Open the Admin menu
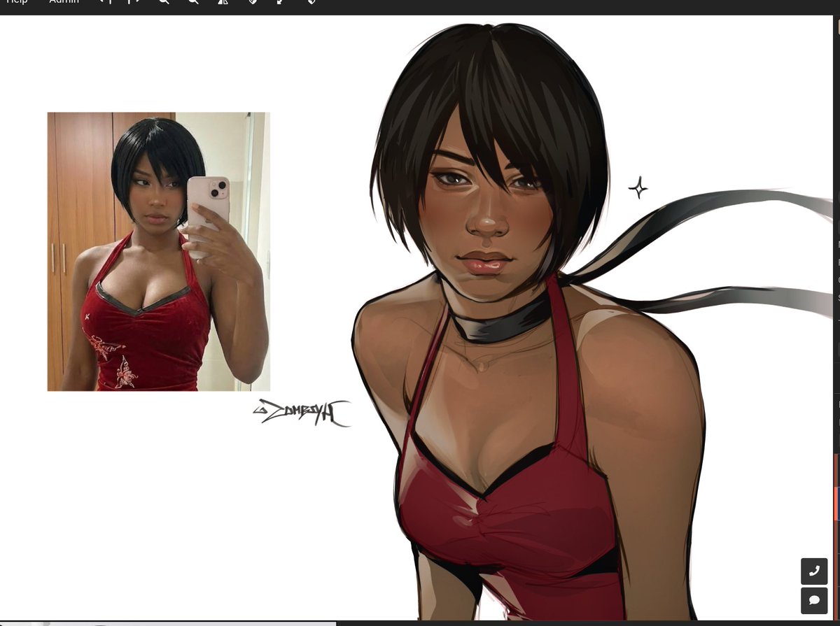Screen dimensions: 840x626 [x=64, y=2]
